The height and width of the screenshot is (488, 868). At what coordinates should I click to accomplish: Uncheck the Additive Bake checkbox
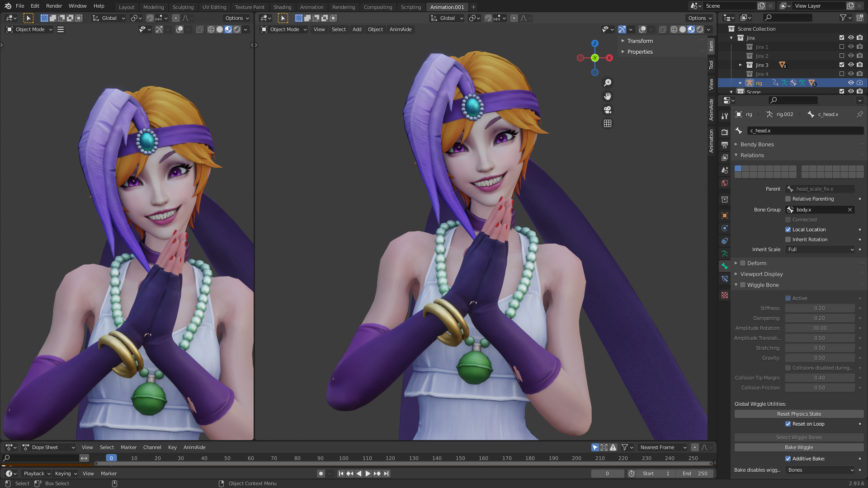click(788, 459)
